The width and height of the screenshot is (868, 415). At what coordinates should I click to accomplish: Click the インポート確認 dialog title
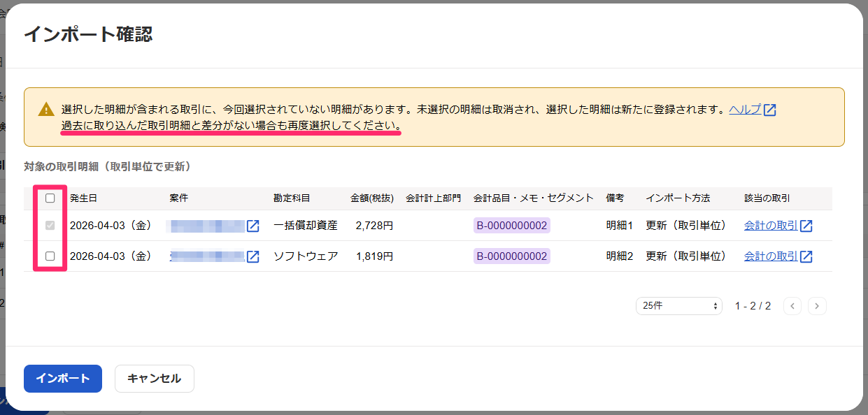[89, 34]
